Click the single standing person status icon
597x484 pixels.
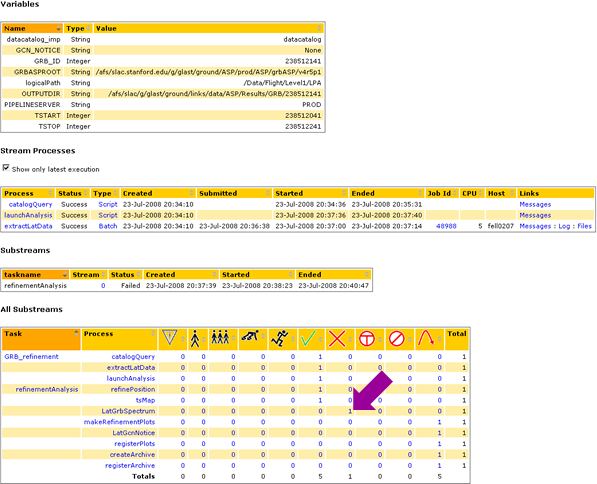[195, 339]
